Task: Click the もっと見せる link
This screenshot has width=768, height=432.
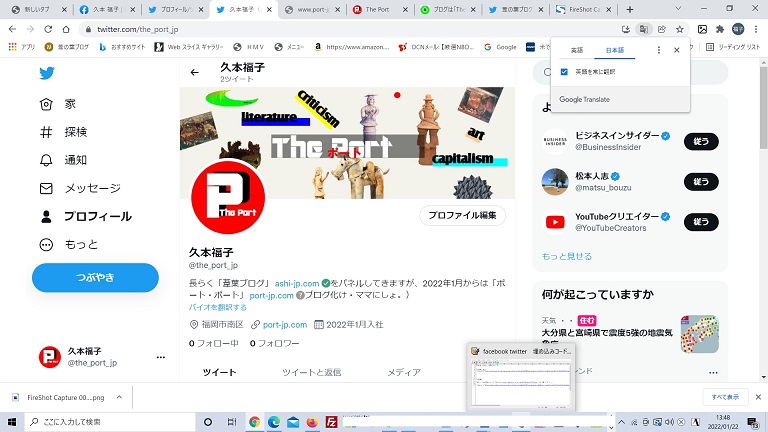Action: [x=567, y=256]
